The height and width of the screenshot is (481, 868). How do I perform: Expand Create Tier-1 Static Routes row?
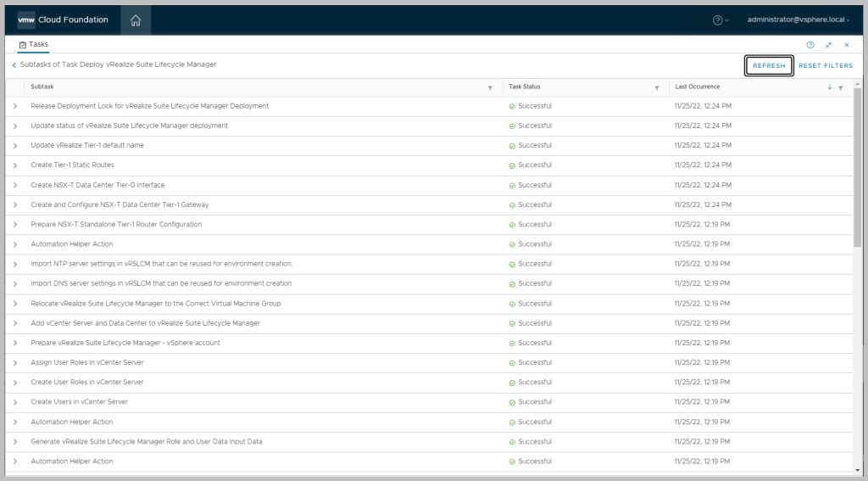pos(15,165)
